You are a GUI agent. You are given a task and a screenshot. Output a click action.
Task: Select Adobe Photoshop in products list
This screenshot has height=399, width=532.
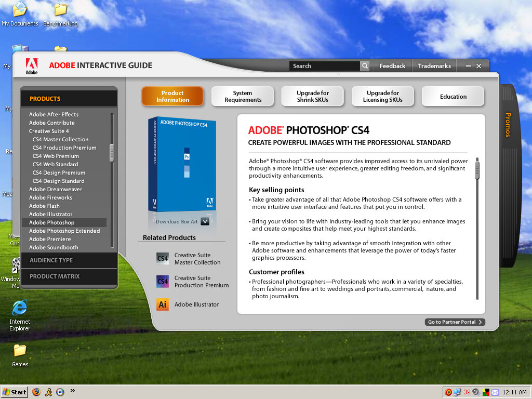64,222
